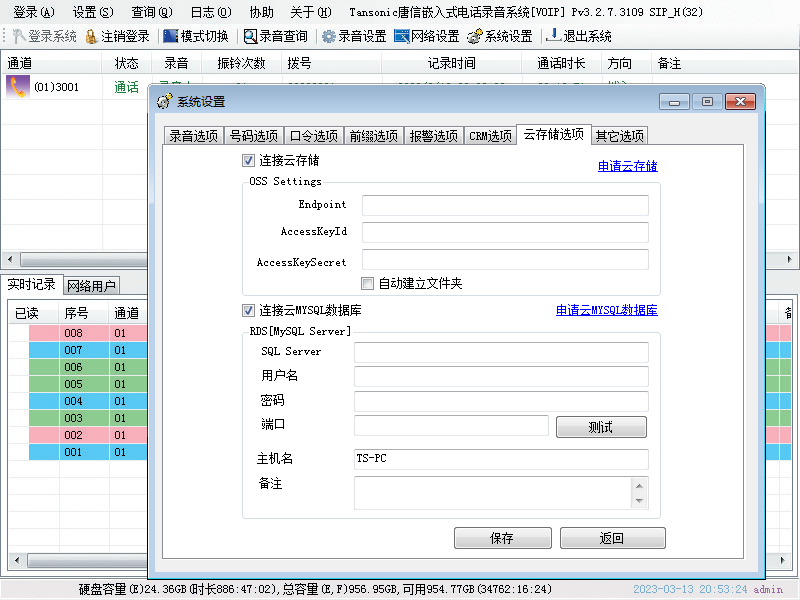Click the admin user in status bar
This screenshot has width=800, height=600.
[x=768, y=589]
